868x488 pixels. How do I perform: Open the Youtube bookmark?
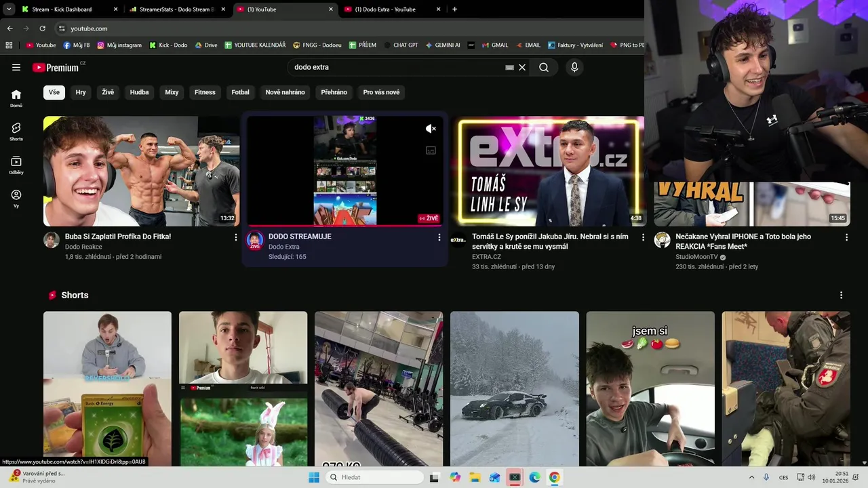click(x=41, y=45)
